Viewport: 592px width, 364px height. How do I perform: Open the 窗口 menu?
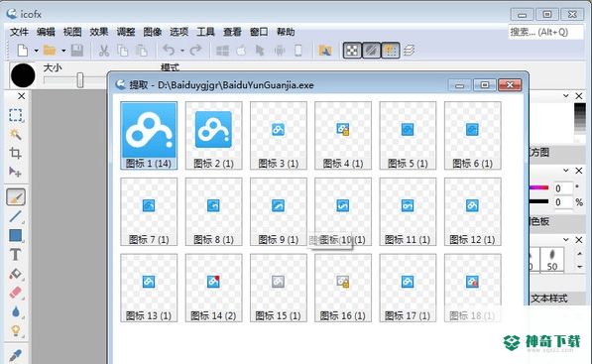[259, 32]
